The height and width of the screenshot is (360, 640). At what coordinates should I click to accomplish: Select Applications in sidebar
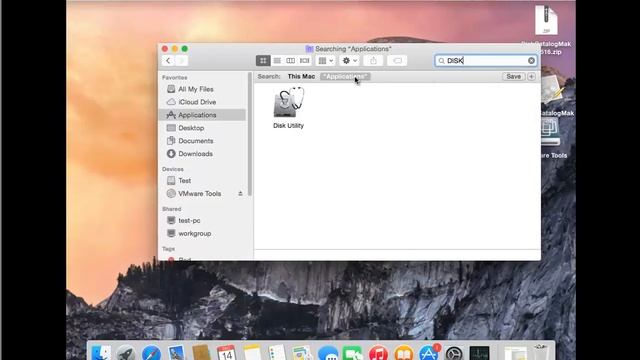tap(202, 115)
